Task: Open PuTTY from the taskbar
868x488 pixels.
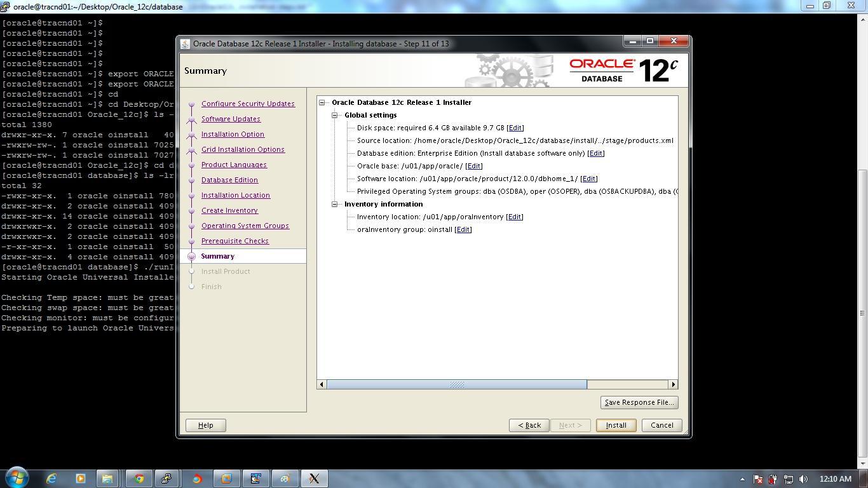Action: coord(166,478)
